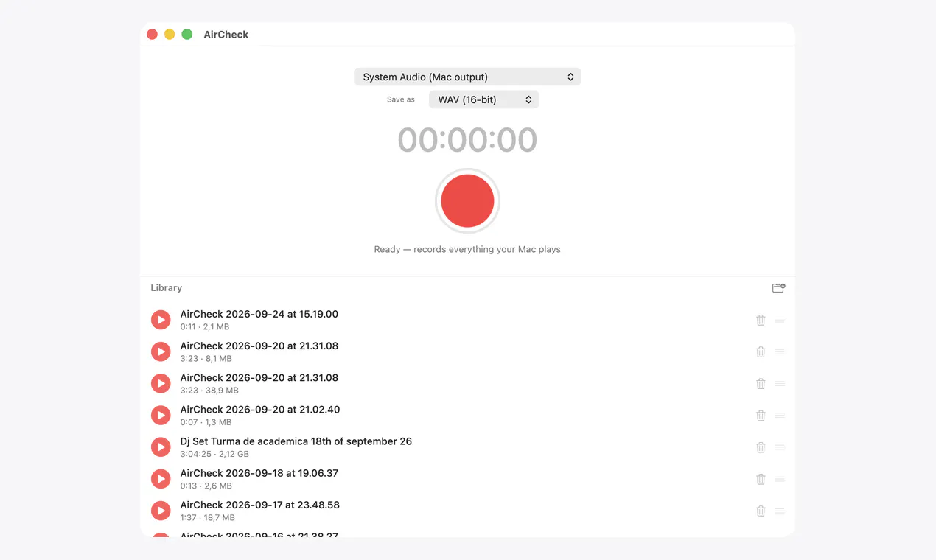Viewport: 936px width, 560px height.
Task: Play the 21.31.08 recording sized 8,1 MB
Action: click(x=161, y=351)
